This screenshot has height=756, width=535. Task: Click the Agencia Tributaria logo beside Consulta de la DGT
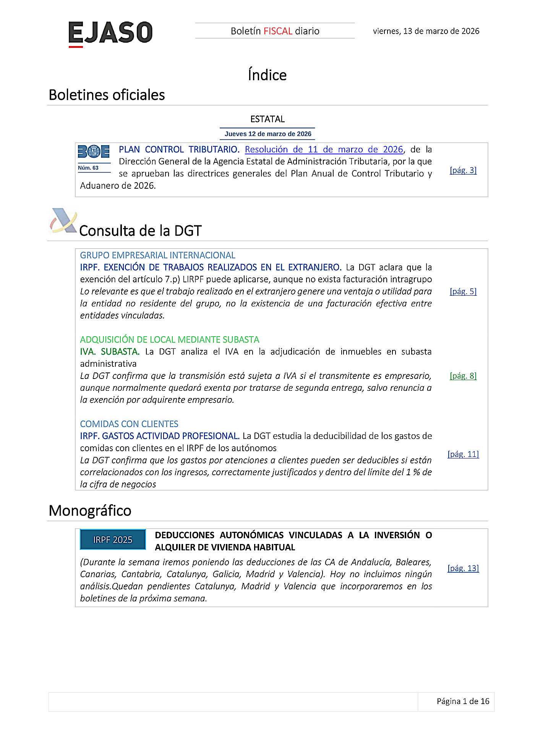pyautogui.click(x=63, y=221)
